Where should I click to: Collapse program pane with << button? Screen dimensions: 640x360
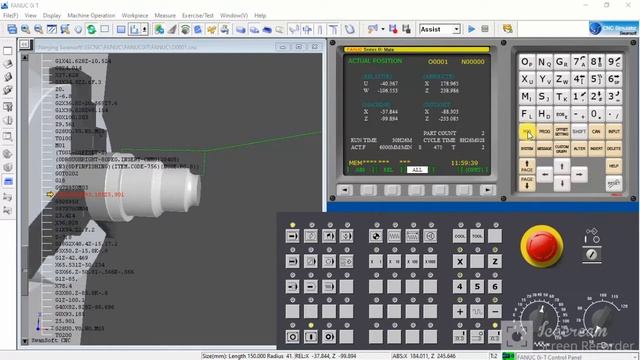tap(24, 44)
